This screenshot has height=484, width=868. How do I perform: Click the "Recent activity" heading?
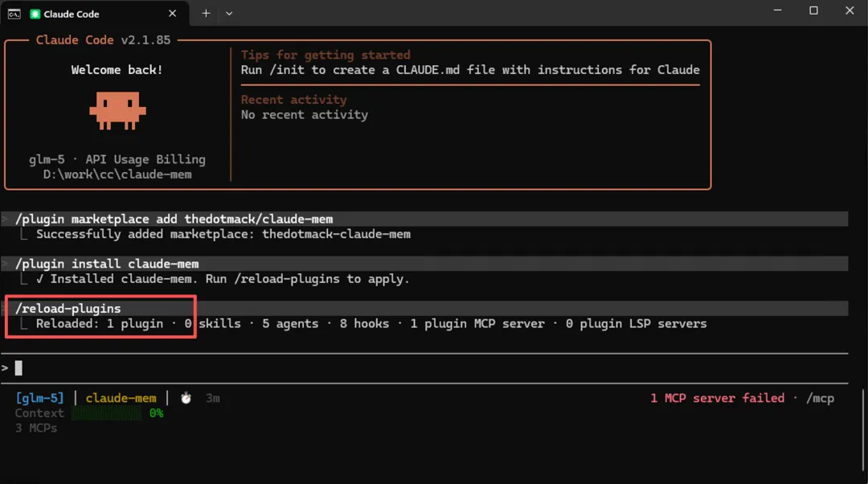(294, 100)
